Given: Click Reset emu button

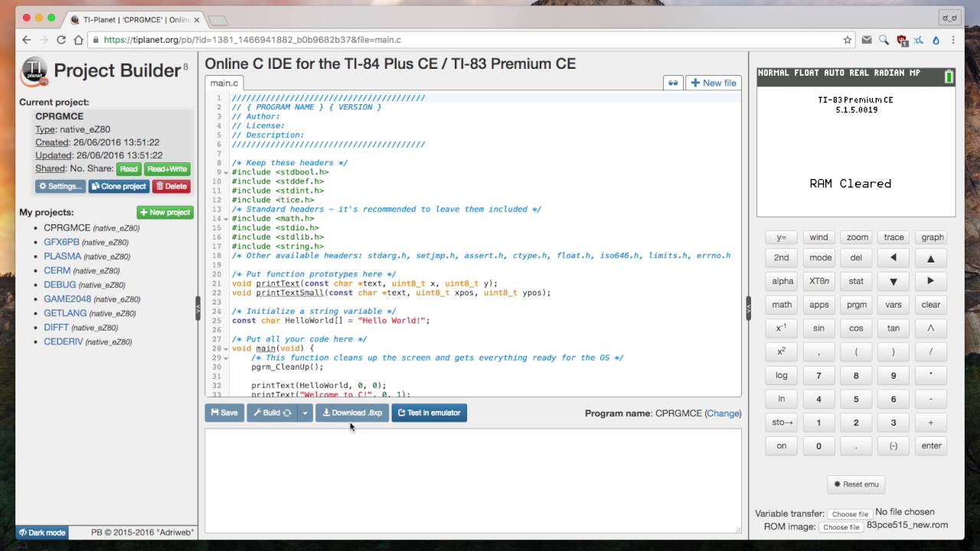Looking at the screenshot, I should pyautogui.click(x=856, y=484).
